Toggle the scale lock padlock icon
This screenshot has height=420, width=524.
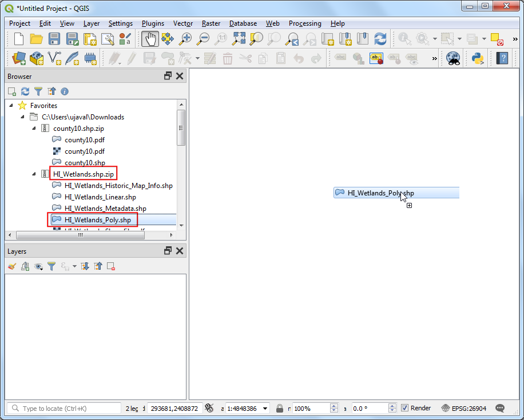[x=280, y=408]
